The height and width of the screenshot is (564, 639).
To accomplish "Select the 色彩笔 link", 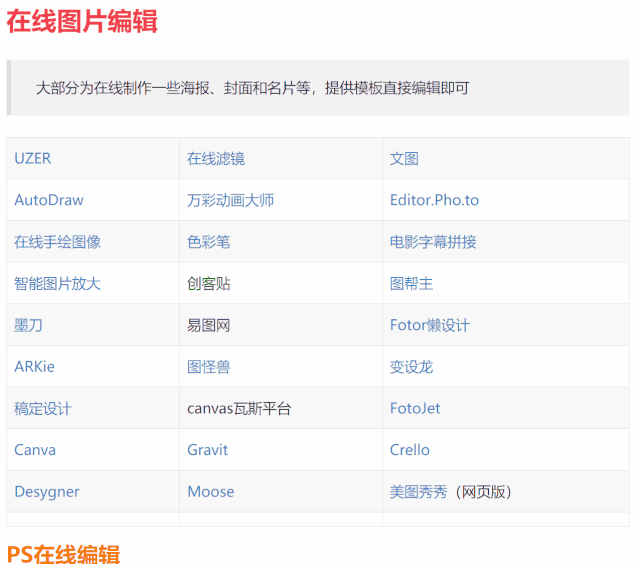I will (209, 242).
